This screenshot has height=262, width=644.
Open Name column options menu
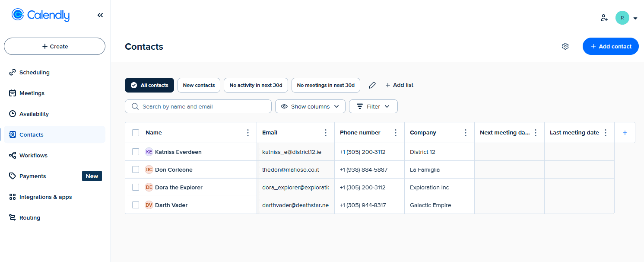tap(248, 133)
